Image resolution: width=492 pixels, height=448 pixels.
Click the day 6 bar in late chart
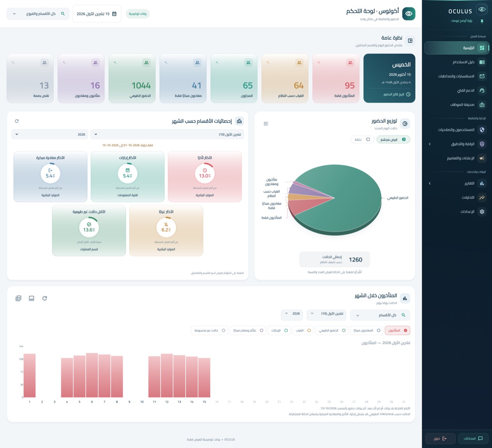pos(92,375)
